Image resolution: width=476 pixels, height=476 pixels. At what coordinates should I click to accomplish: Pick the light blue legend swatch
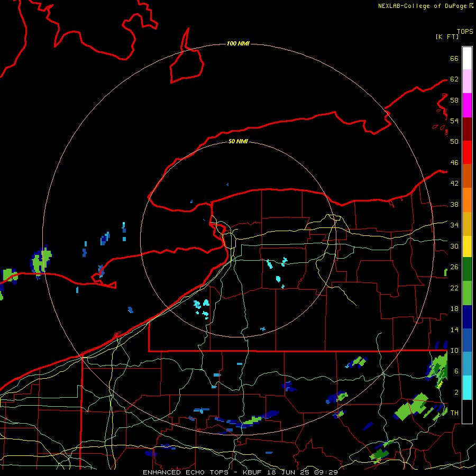point(467,364)
